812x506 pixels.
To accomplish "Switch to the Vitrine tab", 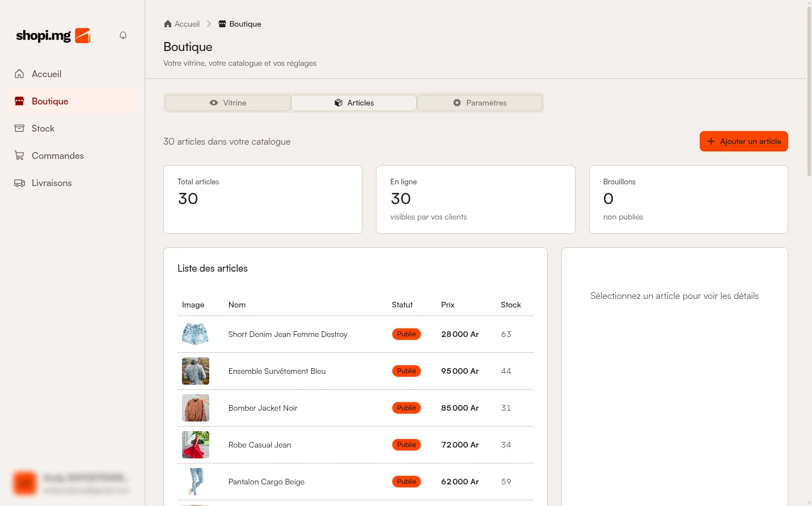I will click(x=228, y=103).
